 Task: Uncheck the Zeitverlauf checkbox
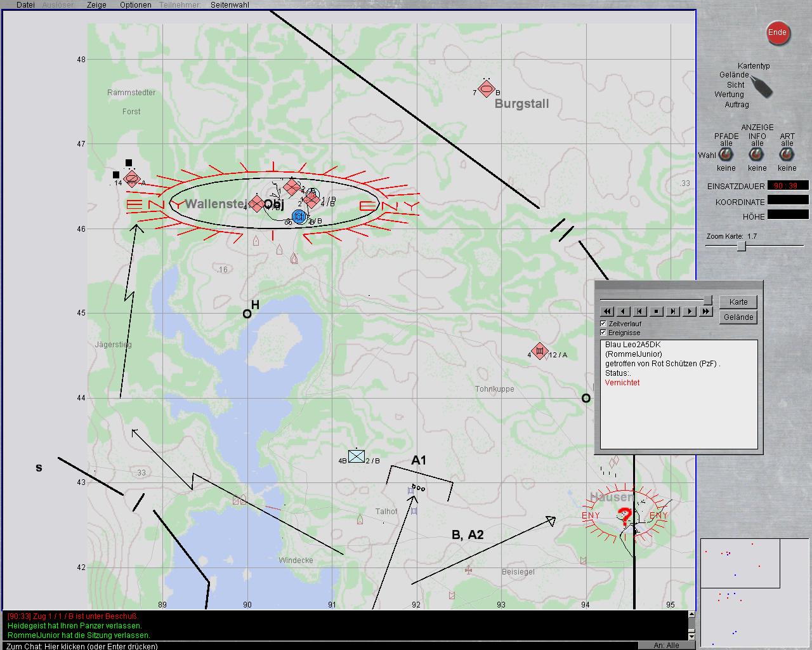pos(603,324)
